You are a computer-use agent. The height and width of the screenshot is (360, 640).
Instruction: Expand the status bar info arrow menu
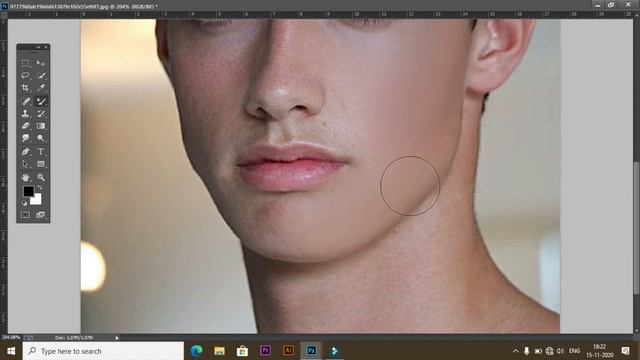click(x=117, y=338)
